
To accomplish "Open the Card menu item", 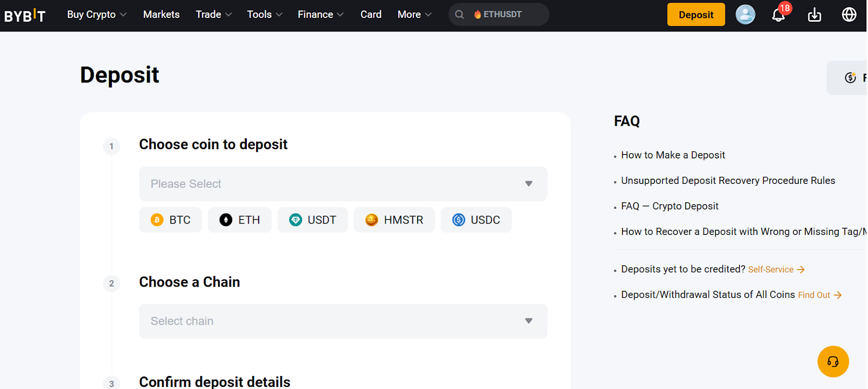I will 371,15.
